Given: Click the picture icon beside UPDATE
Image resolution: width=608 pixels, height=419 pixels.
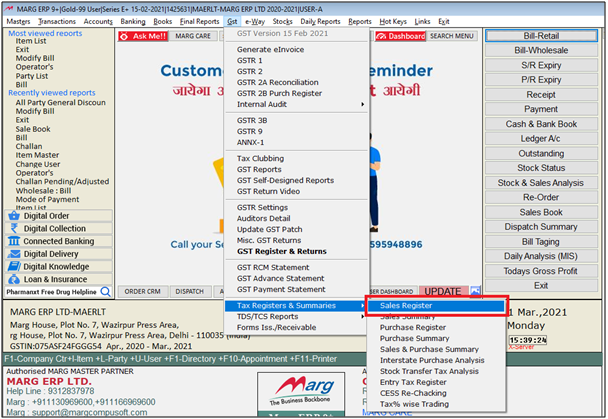Looking at the screenshot, I should point(475,291).
